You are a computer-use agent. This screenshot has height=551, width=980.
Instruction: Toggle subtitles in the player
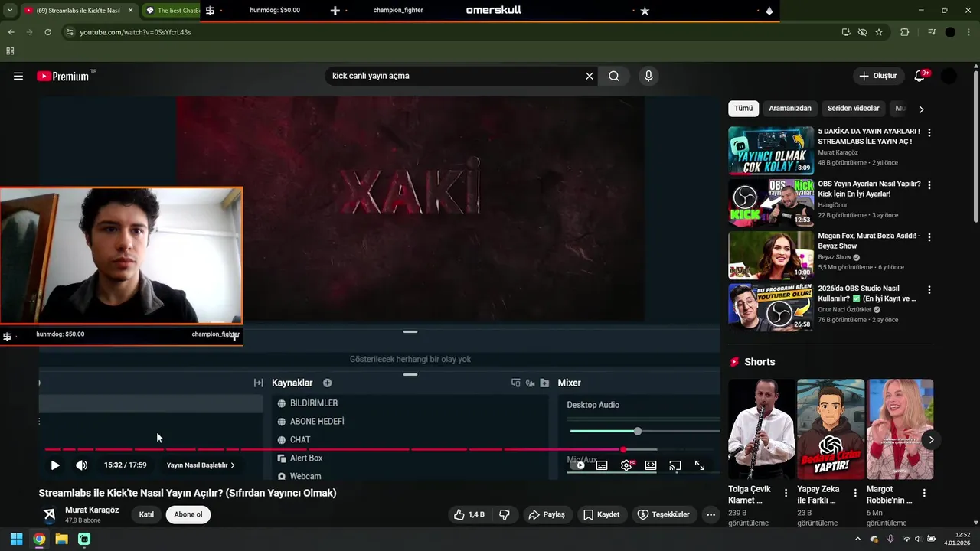[x=602, y=465]
